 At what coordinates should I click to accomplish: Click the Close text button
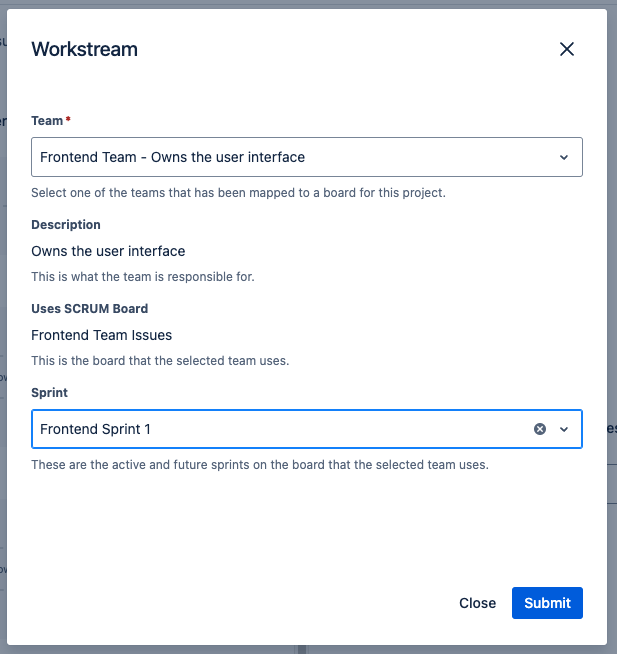pos(477,603)
